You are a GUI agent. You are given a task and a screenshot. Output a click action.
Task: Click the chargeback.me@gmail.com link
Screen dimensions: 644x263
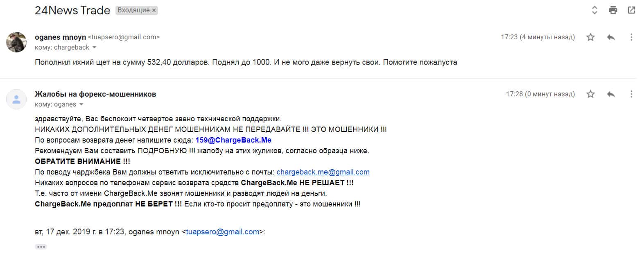(323, 172)
